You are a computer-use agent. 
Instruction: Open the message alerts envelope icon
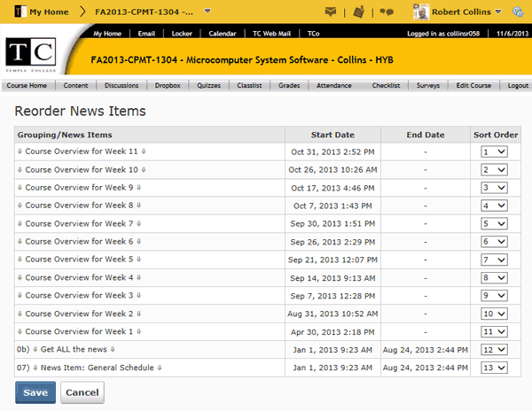coord(330,12)
